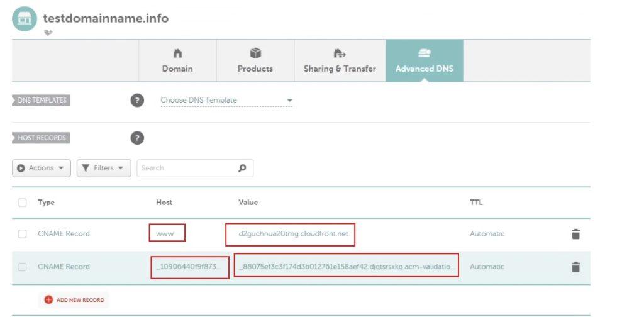Change Automatic TTL of acm-validation record

tap(487, 267)
